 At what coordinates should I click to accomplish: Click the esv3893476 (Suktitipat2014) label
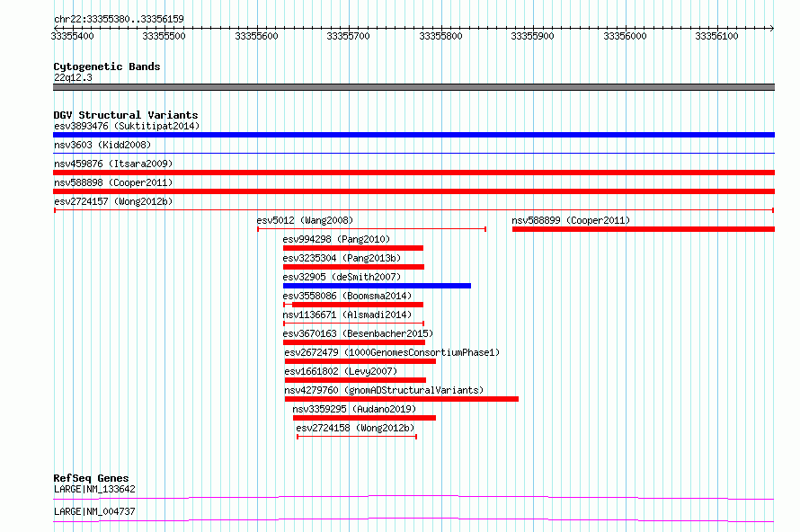point(127,126)
